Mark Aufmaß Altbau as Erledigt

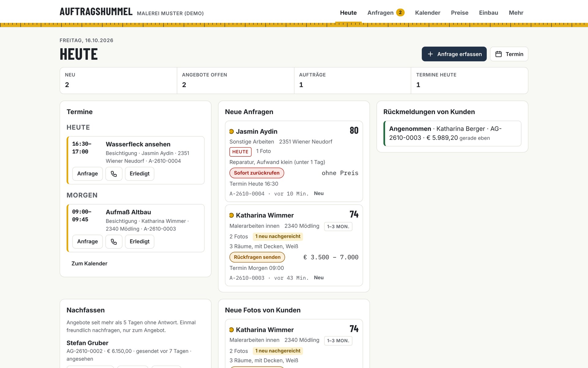click(x=140, y=242)
